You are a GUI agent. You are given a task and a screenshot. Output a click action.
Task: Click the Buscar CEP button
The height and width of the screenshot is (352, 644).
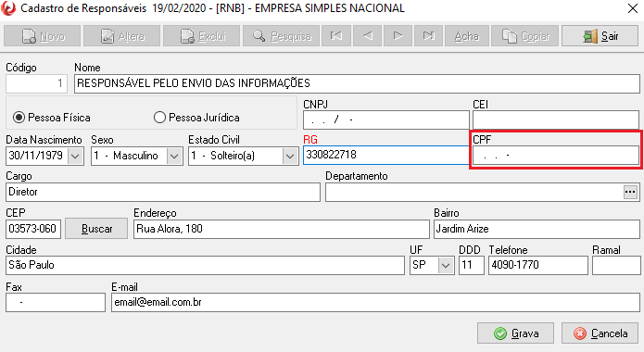click(x=96, y=229)
